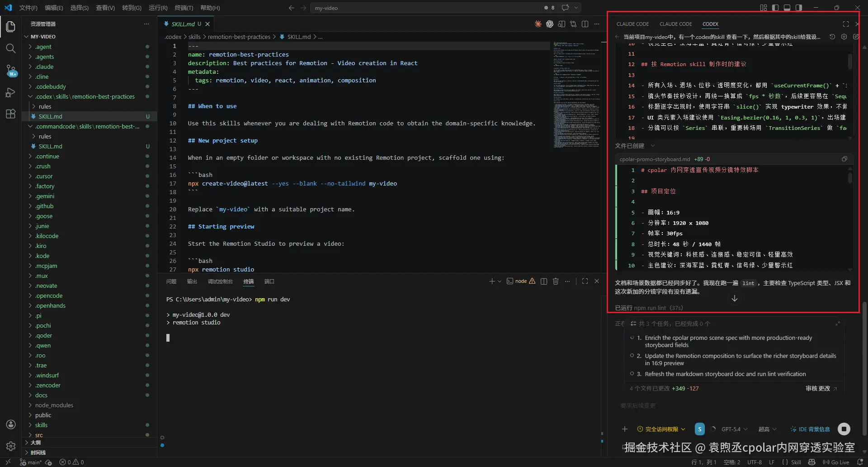This screenshot has height=467, width=868.
Task: Split the terminal panel
Action: (544, 281)
